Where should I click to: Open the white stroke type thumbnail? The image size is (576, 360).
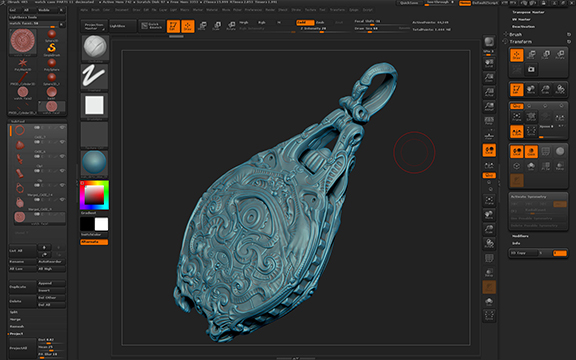point(94,76)
